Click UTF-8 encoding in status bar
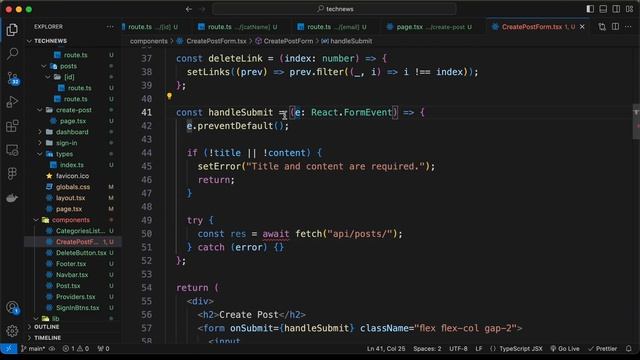640x360 pixels. click(458, 349)
